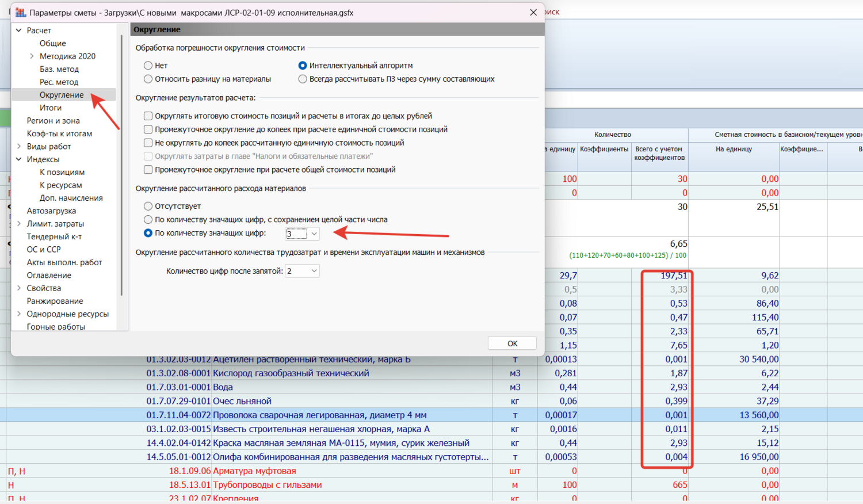This screenshot has width=863, height=504.
Task: Check 'Не округлять до копеек' option
Action: [148, 143]
